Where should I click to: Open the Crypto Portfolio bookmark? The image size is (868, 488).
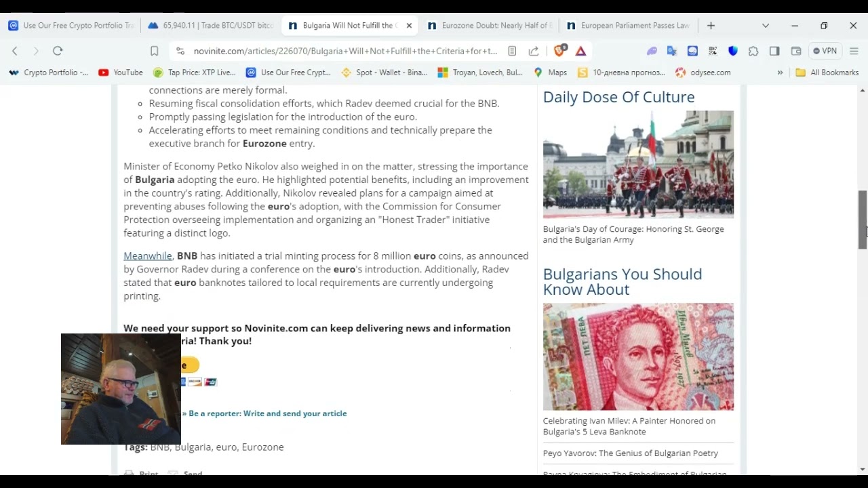pos(49,73)
